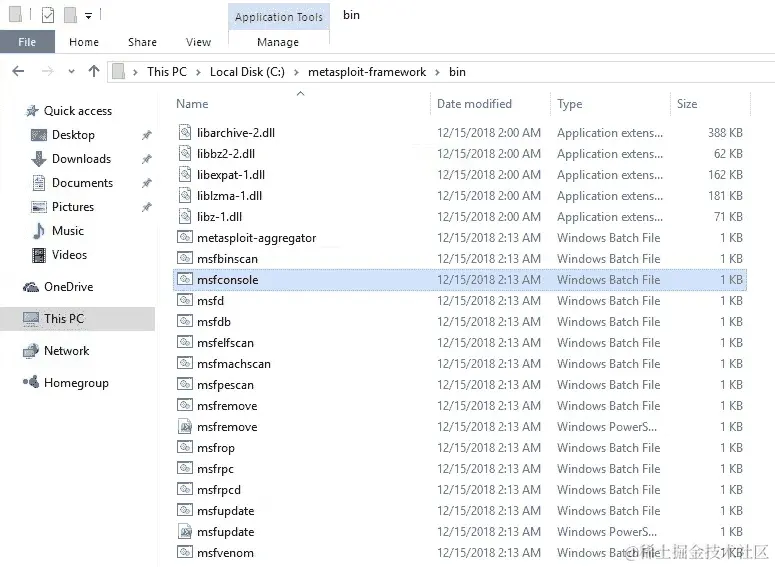
Task: Expand chevron after metasploit-framework breadcrumb
Action: point(437,72)
